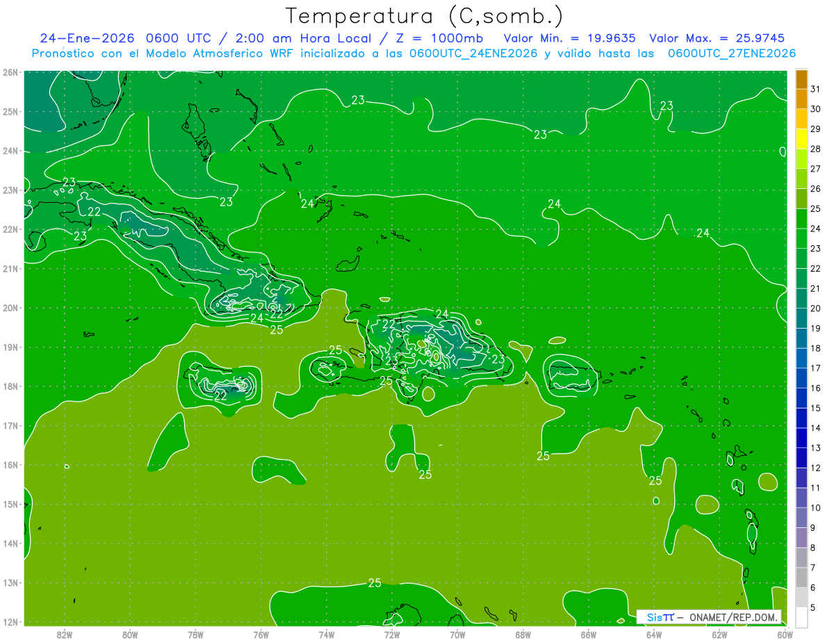Screen dimensions: 834x644
Task: Click the colorbar scale label 8
Action: click(x=813, y=547)
